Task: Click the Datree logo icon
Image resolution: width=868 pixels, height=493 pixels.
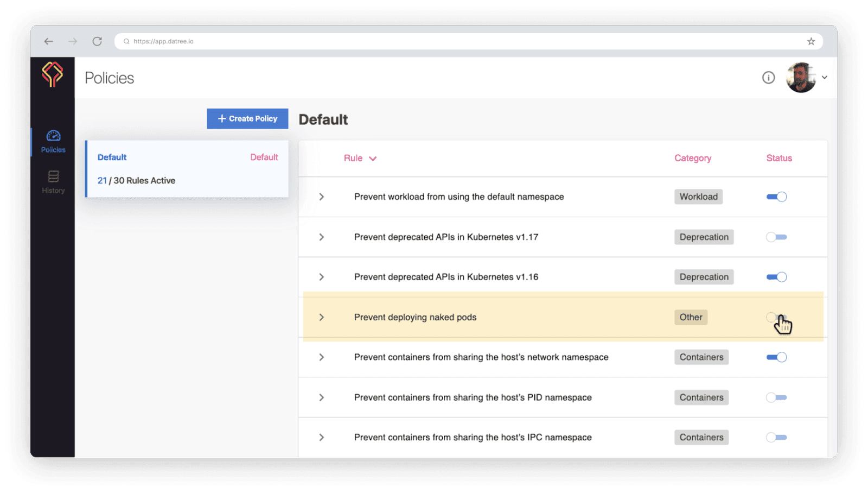Action: point(53,74)
